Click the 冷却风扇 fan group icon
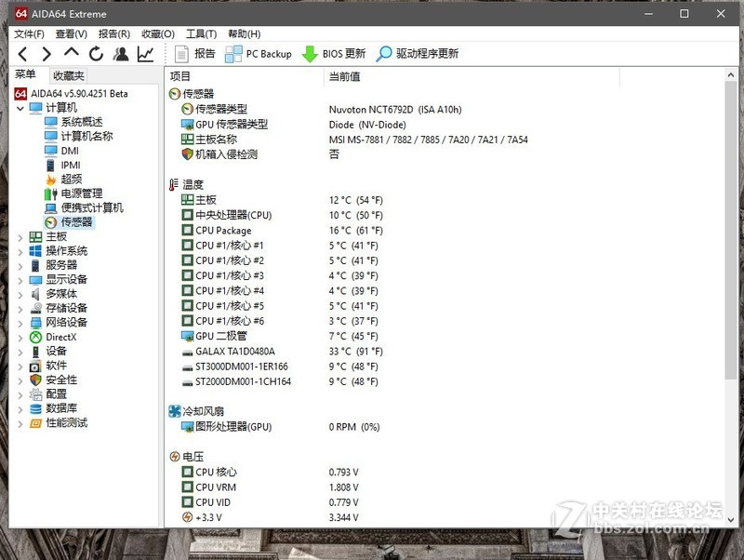 click(175, 411)
